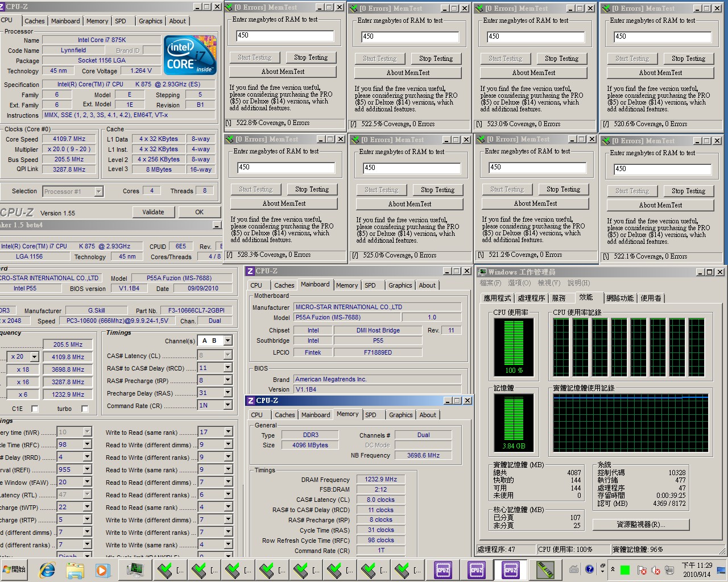Click the memory stick taskbar icon
Screen dimensions: 728x582
point(545,569)
